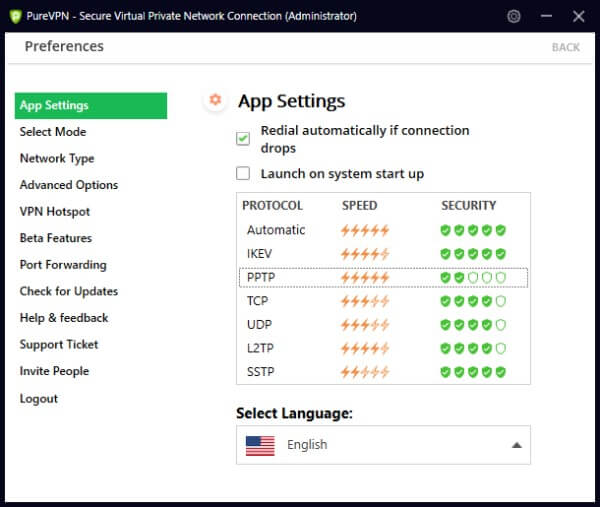
Task: Select the Automatic protocol row
Action: point(383,230)
